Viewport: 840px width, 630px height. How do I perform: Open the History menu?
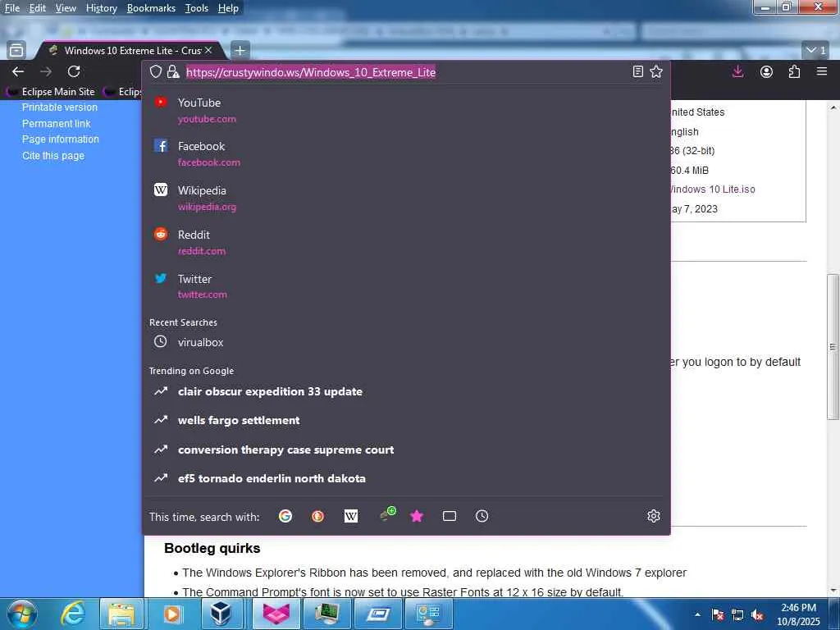[101, 8]
